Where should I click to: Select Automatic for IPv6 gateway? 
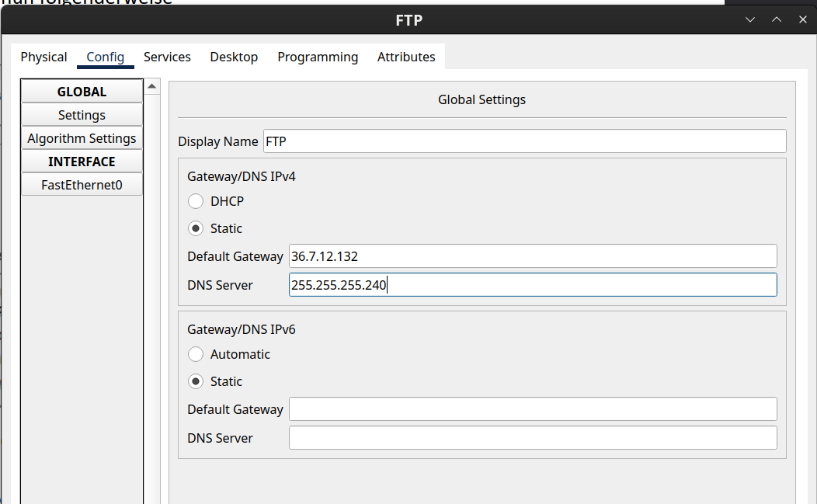click(x=196, y=354)
